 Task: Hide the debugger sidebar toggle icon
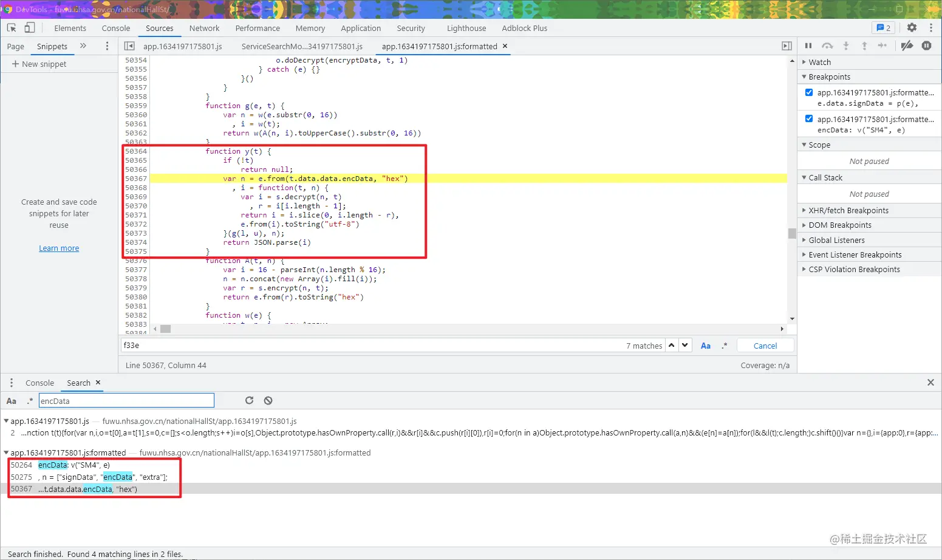(x=787, y=46)
